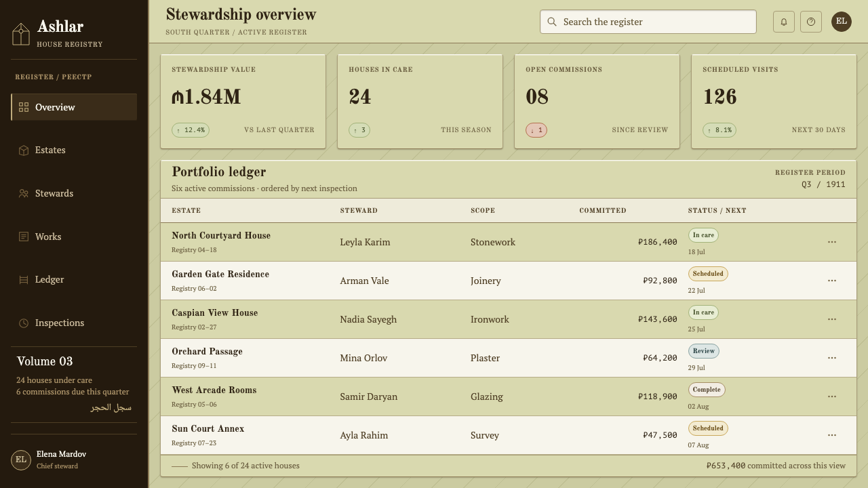Sort by the Steward column header
The width and height of the screenshot is (868, 488).
(359, 211)
